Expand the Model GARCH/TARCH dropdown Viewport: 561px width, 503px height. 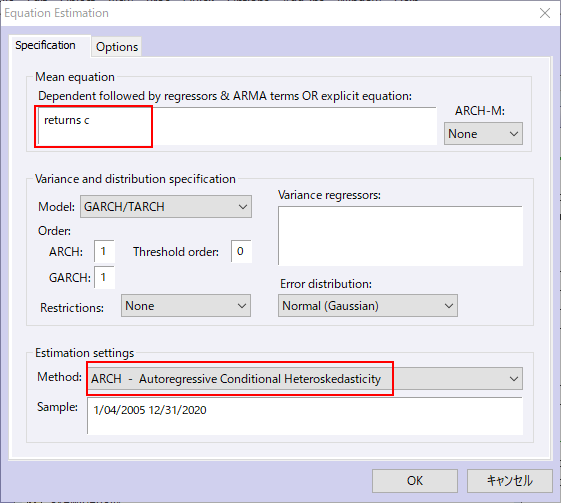[166, 206]
